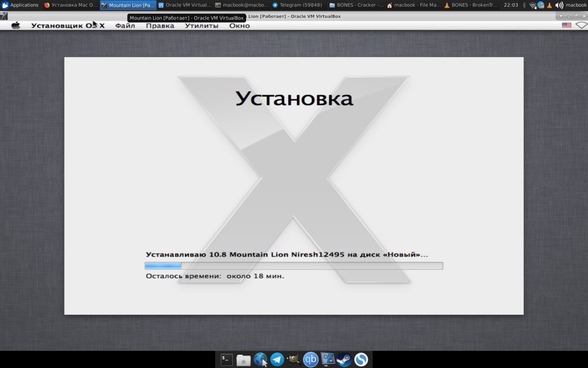Launch Telegram from the dock

coord(277,360)
